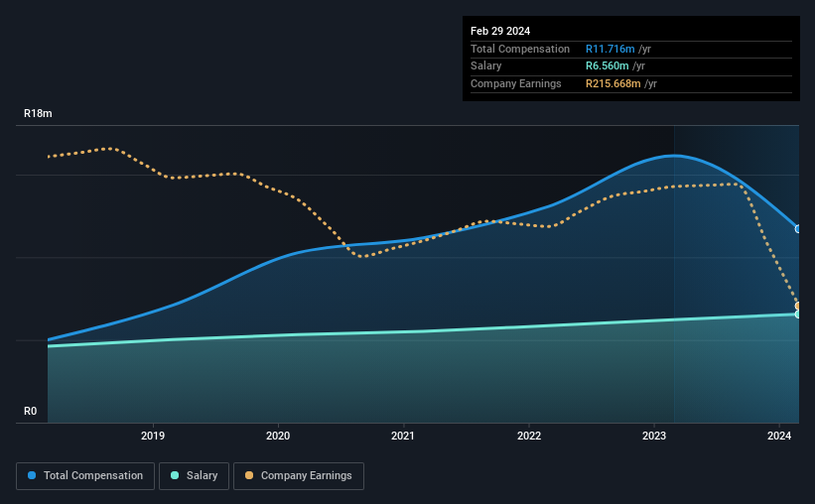The width and height of the screenshot is (815, 504).
Task: Toggle the Total Compensation legend button
Action: pyautogui.click(x=85, y=476)
